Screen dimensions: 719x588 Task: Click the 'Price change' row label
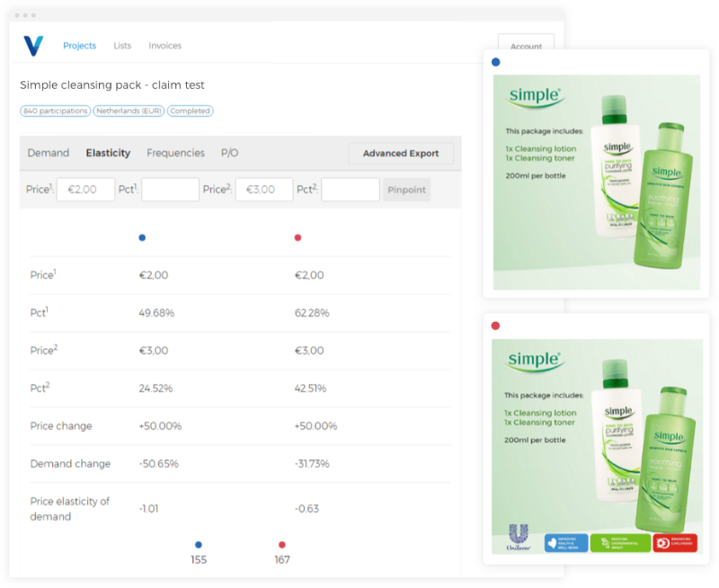click(x=61, y=426)
